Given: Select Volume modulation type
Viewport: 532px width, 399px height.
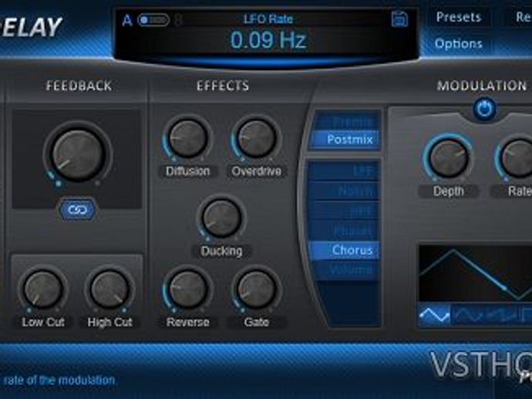Looking at the screenshot, I should click(x=344, y=270).
